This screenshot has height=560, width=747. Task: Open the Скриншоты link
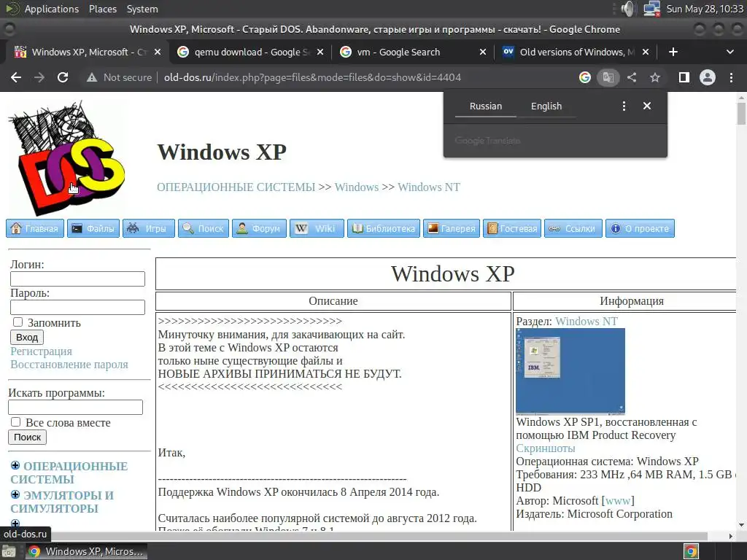[x=546, y=448]
